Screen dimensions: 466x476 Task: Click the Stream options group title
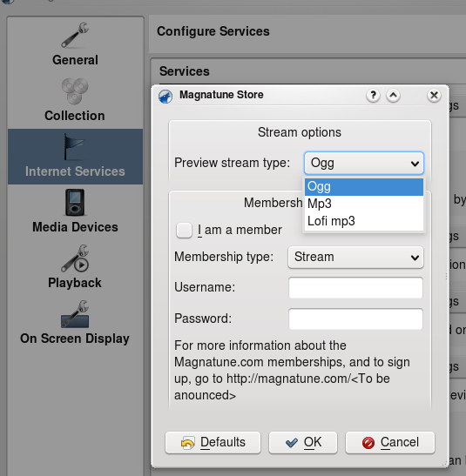tap(300, 132)
